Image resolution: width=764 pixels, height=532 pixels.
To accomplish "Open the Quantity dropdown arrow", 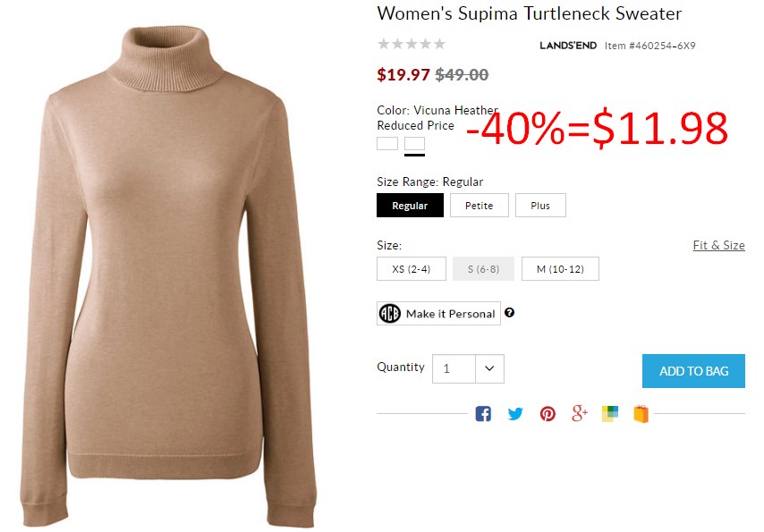I will 489,368.
